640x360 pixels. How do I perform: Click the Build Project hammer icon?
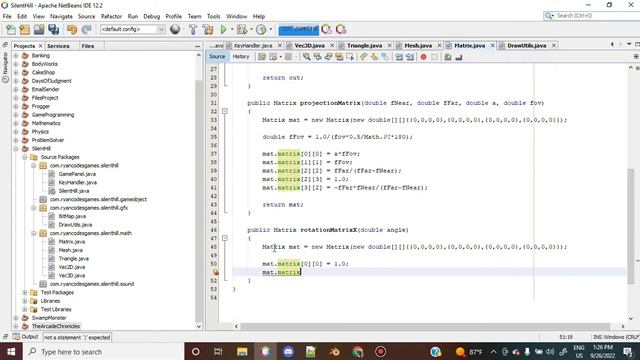193,29
